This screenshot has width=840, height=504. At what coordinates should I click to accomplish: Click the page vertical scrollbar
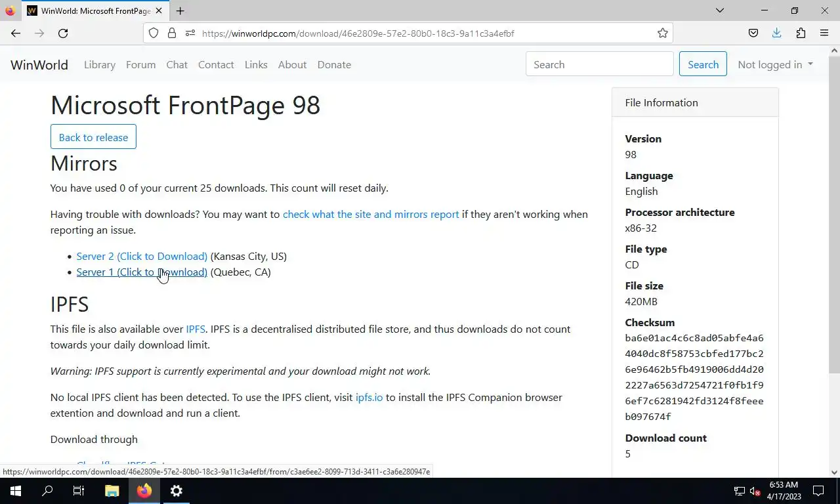click(835, 213)
